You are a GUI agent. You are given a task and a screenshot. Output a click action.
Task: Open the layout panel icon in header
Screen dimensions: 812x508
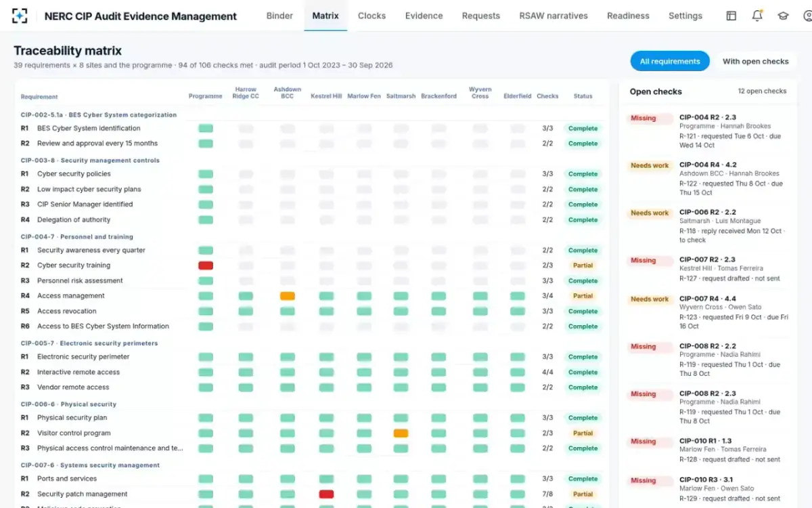click(x=731, y=16)
